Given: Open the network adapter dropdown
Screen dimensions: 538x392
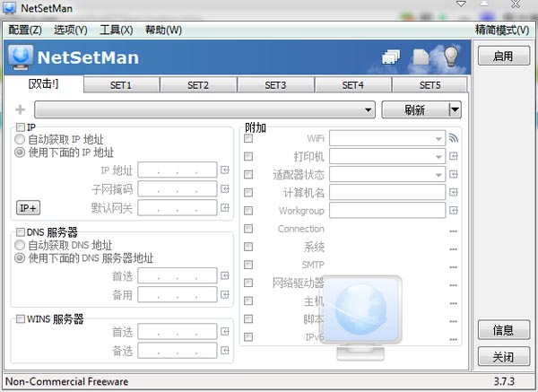Looking at the screenshot, I should (x=204, y=109).
